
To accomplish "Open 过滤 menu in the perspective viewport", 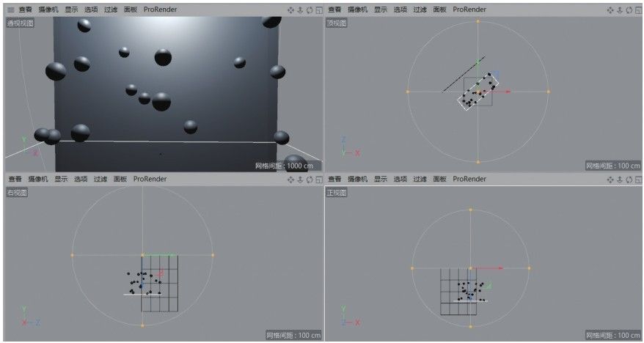I will tap(111, 10).
